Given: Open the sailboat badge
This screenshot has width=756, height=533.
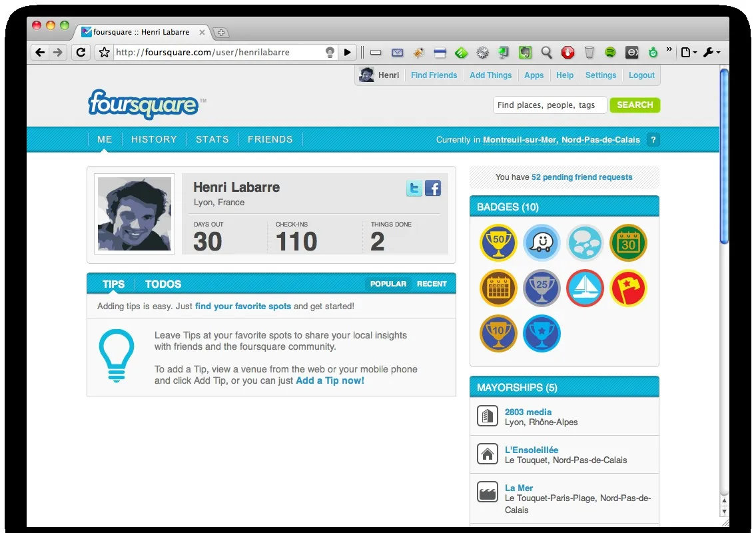Looking at the screenshot, I should pos(585,288).
